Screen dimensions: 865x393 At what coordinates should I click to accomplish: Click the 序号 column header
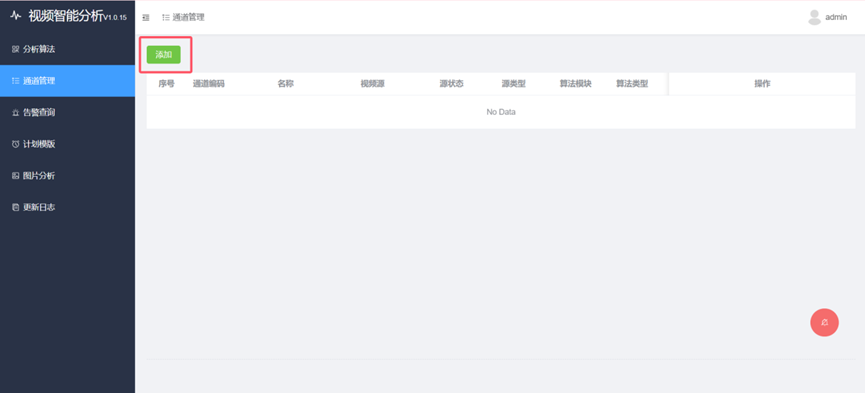[166, 84]
